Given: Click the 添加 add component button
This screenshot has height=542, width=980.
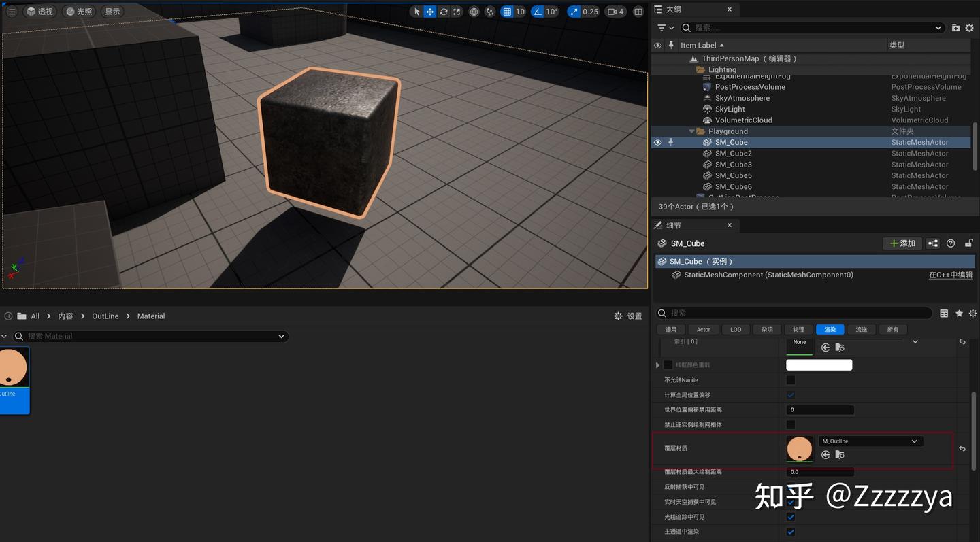Looking at the screenshot, I should (x=902, y=243).
